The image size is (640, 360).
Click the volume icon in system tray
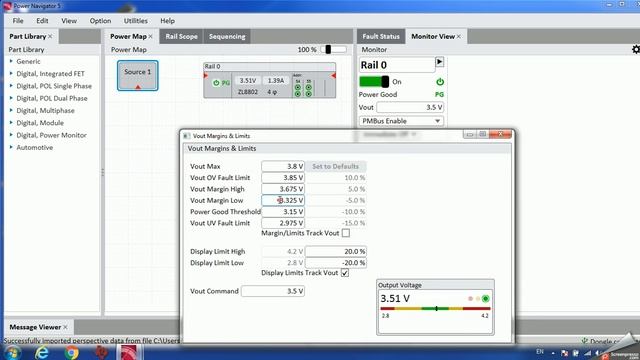[x=597, y=353]
